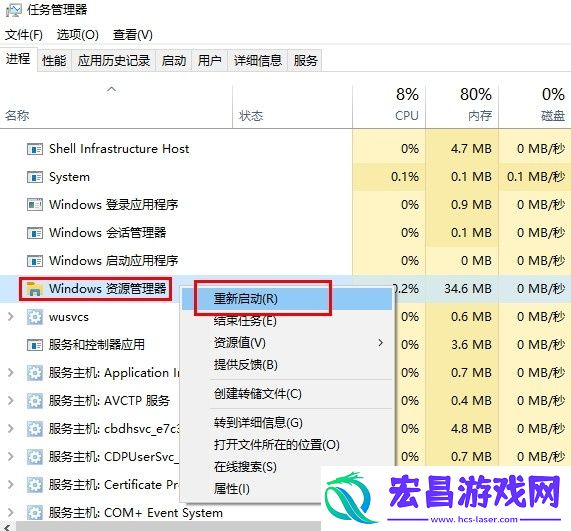Switch to the 性能 tab
Screen dimensions: 571x531
pos(54,60)
